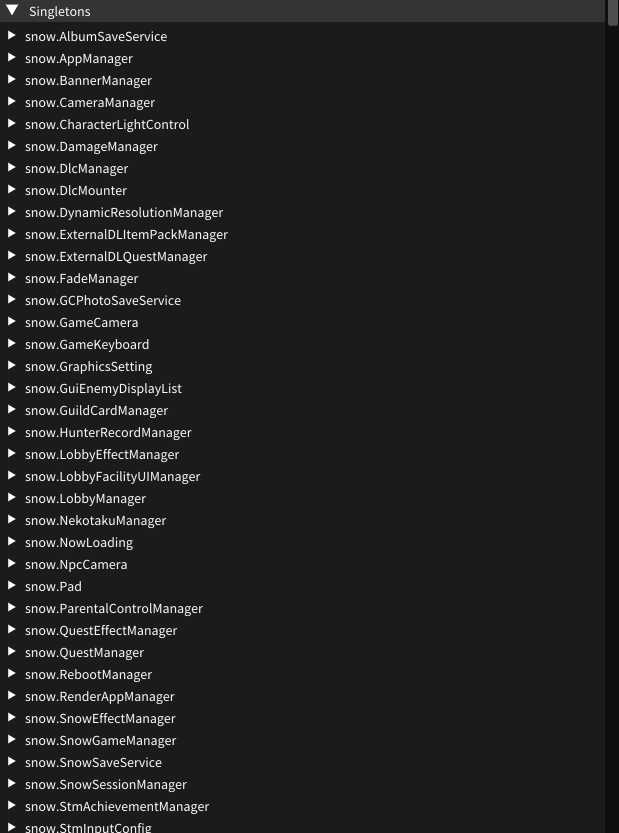Select the snow.BannerManager entry
Viewport: 619px width, 833px height.
[89, 80]
